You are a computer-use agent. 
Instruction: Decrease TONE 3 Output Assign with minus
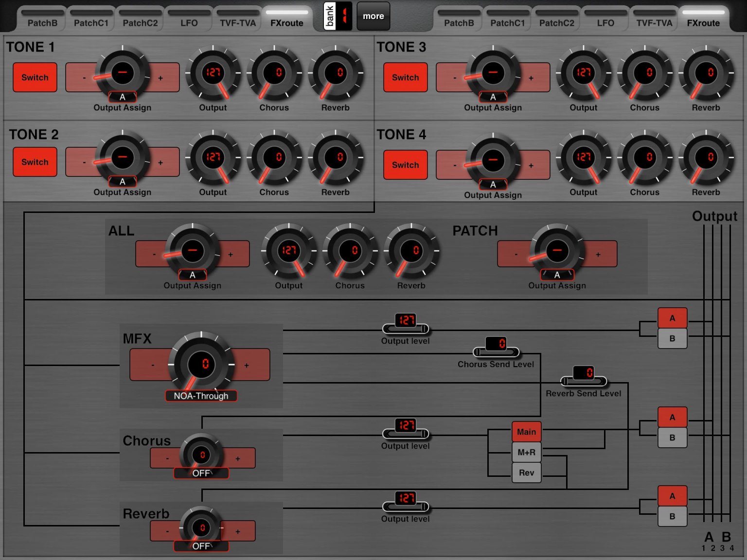(455, 78)
